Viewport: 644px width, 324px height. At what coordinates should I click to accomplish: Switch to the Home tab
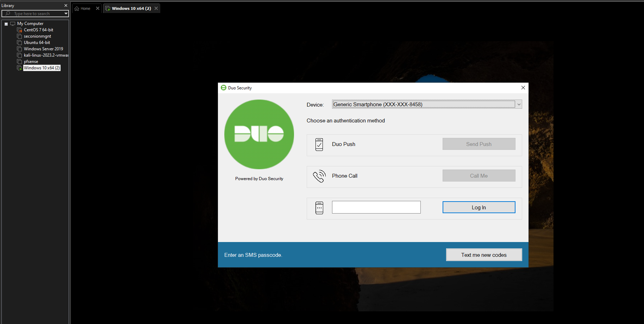click(x=85, y=8)
